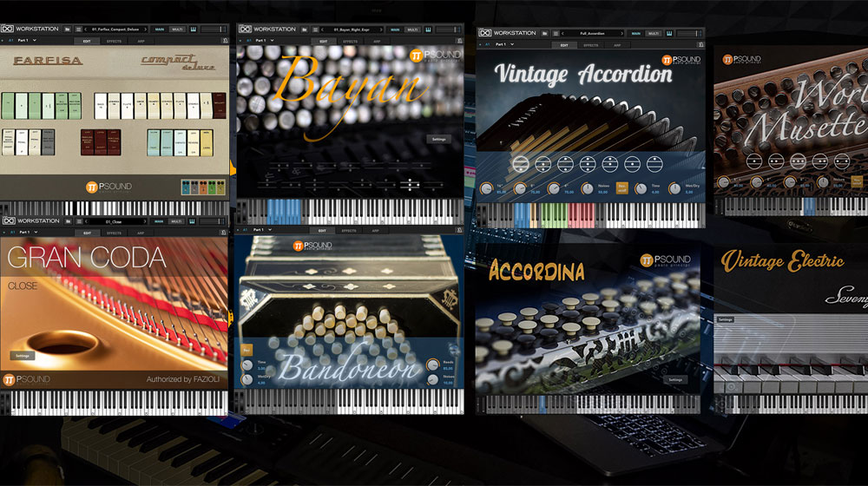Screen dimensions: 868x486
Task: Select first register circle in World Musette
Action: point(754,161)
